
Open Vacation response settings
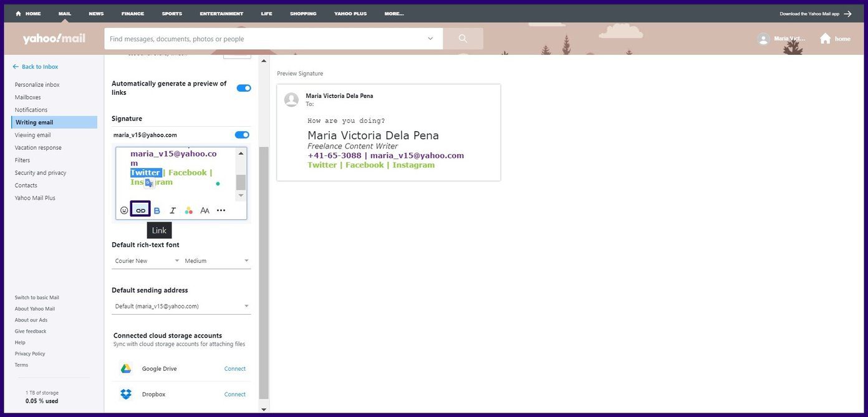[38, 147]
